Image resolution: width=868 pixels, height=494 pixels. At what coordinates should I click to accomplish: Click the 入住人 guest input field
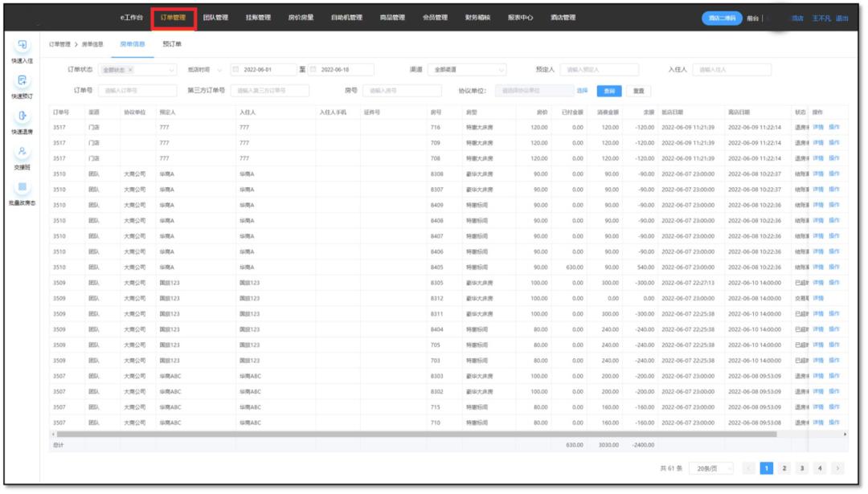[732, 70]
